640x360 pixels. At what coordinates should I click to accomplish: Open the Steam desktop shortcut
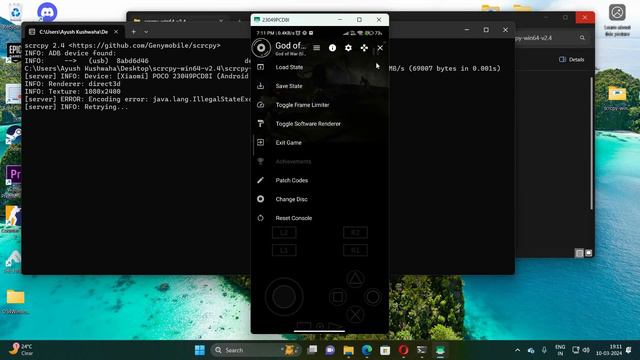click(13, 136)
